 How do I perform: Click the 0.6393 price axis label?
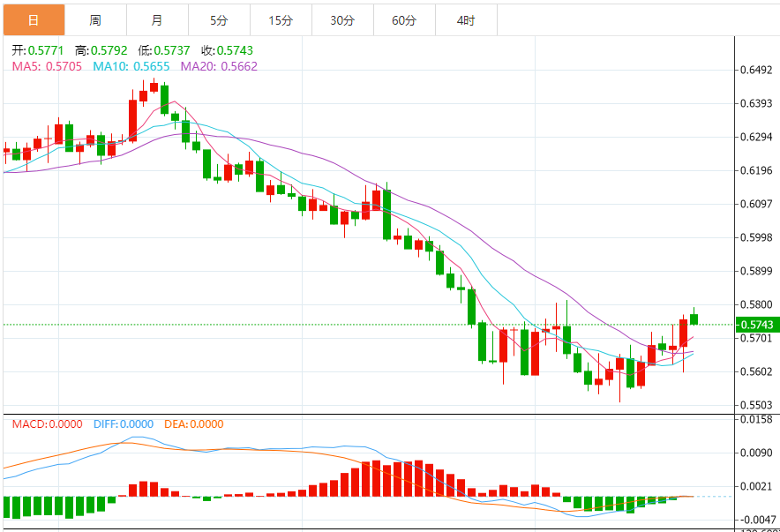756,103
